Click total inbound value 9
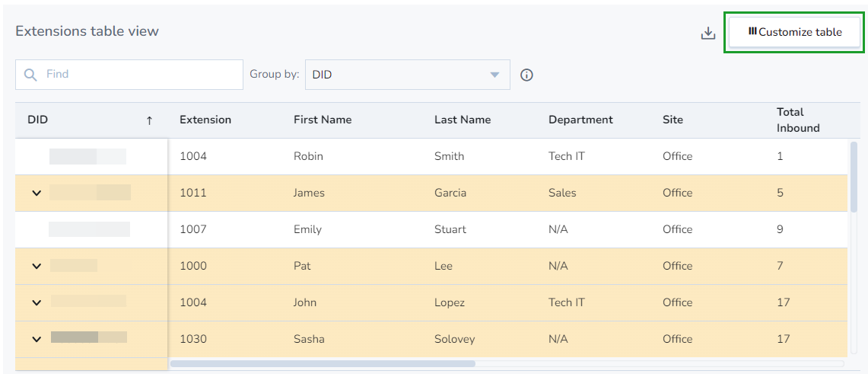Viewport: 868px width, 374px height. (x=780, y=229)
